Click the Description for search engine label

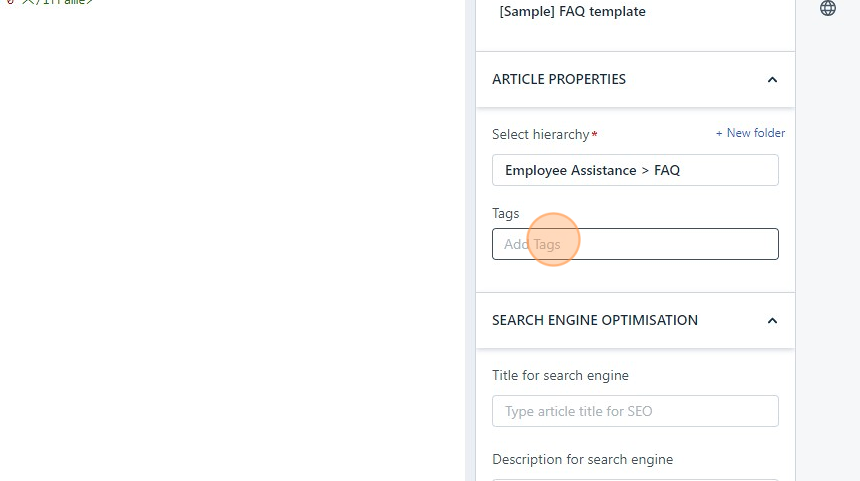(x=582, y=459)
